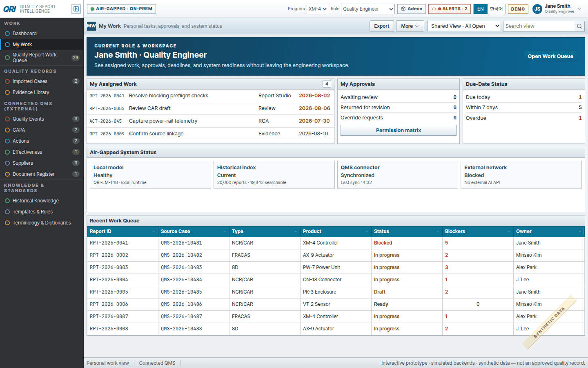Click the Dashboard circle icon in sidebar
This screenshot has width=588, height=368.
(7, 34)
